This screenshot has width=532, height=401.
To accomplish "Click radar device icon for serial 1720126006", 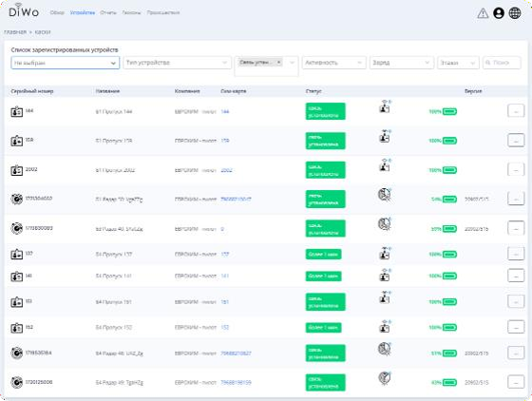I will (17, 382).
